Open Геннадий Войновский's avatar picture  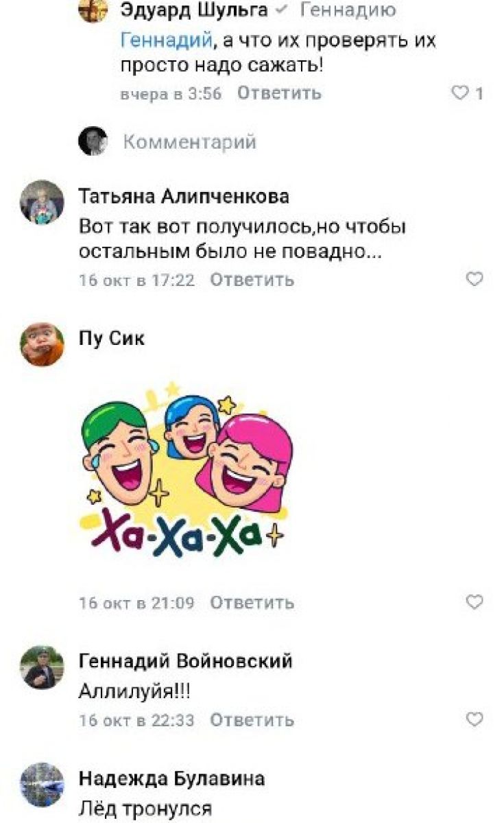pyautogui.click(x=42, y=667)
